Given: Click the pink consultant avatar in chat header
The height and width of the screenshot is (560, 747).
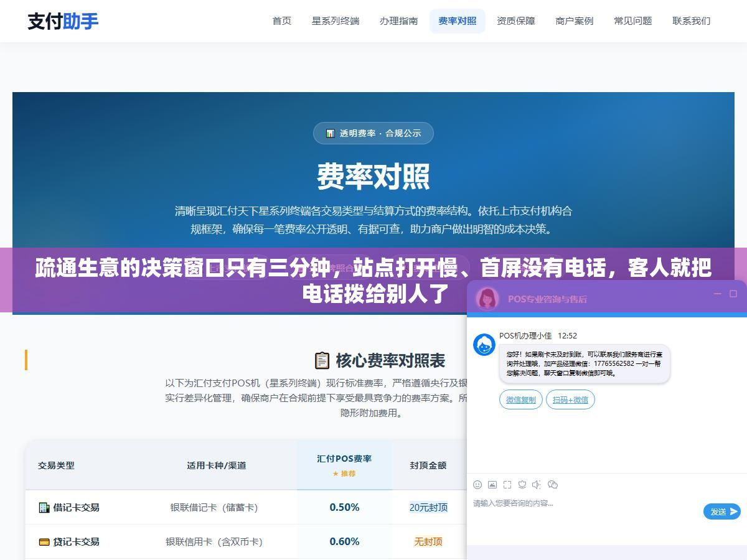Looking at the screenshot, I should [487, 299].
